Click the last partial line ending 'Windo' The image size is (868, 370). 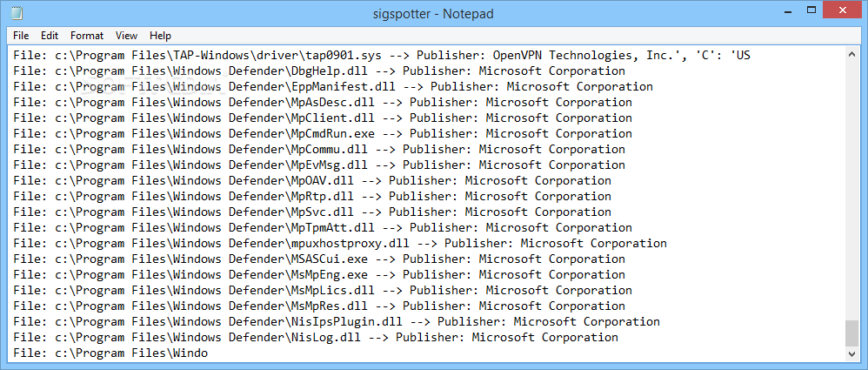[x=110, y=353]
